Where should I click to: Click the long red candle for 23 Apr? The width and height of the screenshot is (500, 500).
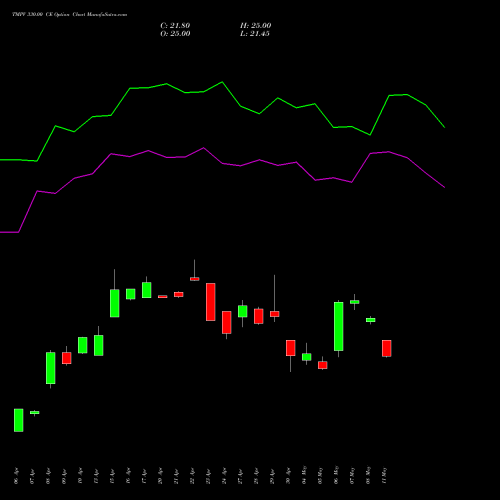pyautogui.click(x=211, y=302)
